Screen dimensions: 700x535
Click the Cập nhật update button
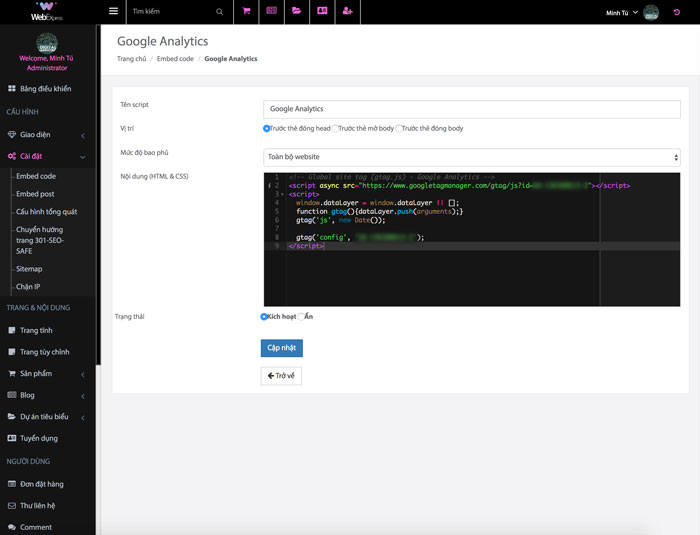(x=282, y=348)
